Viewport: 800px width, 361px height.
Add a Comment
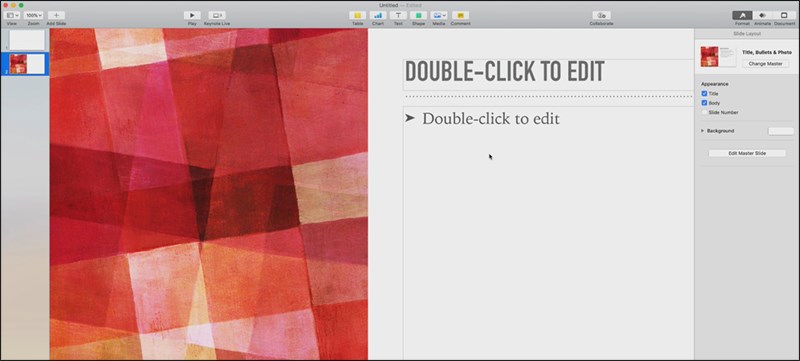[x=460, y=15]
